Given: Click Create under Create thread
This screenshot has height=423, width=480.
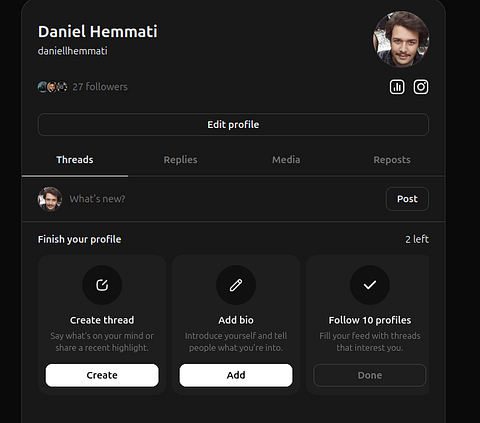Looking at the screenshot, I should [x=102, y=375].
